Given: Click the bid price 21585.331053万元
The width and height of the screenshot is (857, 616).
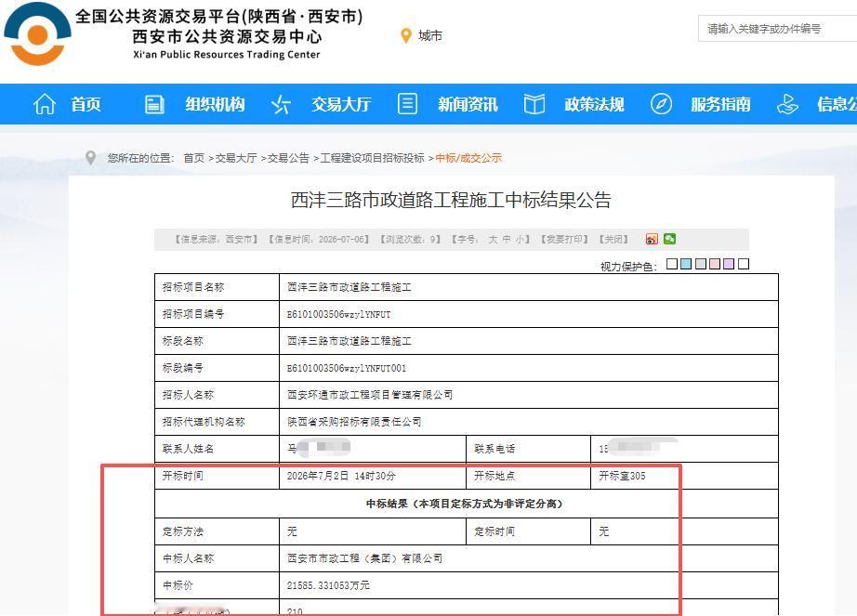Looking at the screenshot, I should click(x=328, y=585).
